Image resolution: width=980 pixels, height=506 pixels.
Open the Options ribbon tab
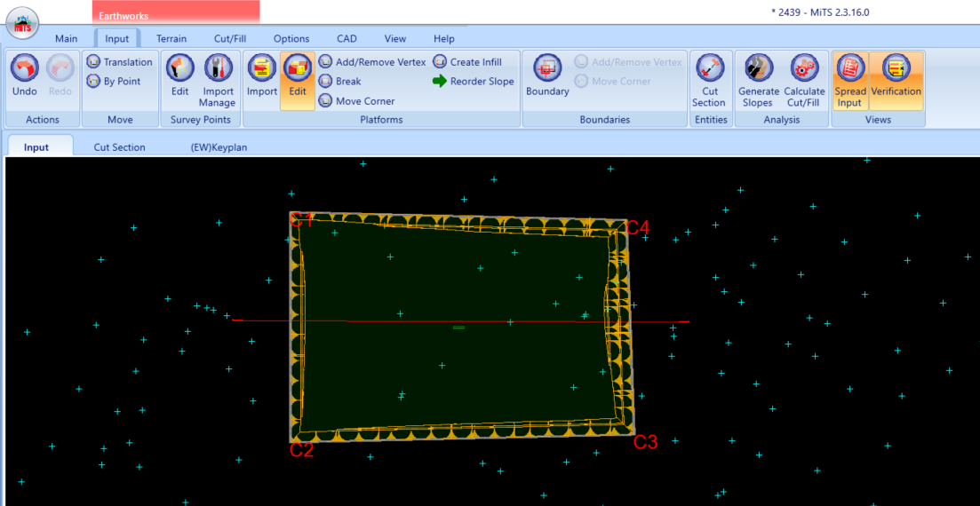[291, 38]
